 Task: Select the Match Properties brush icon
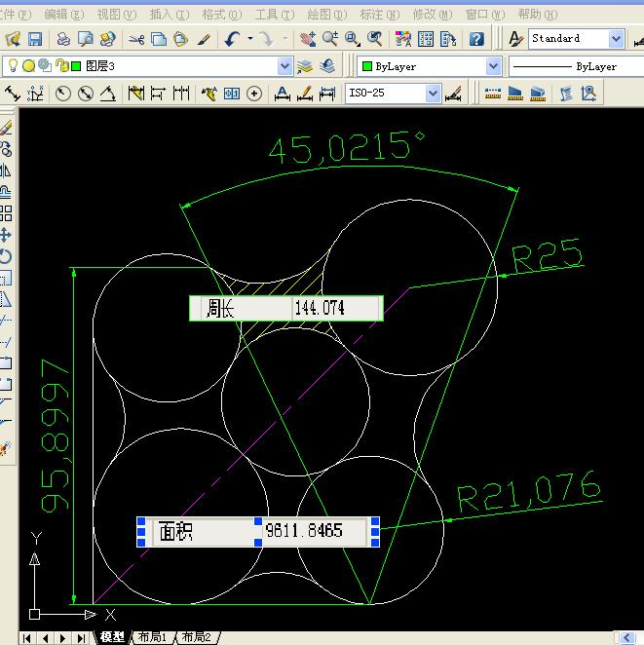(x=204, y=40)
